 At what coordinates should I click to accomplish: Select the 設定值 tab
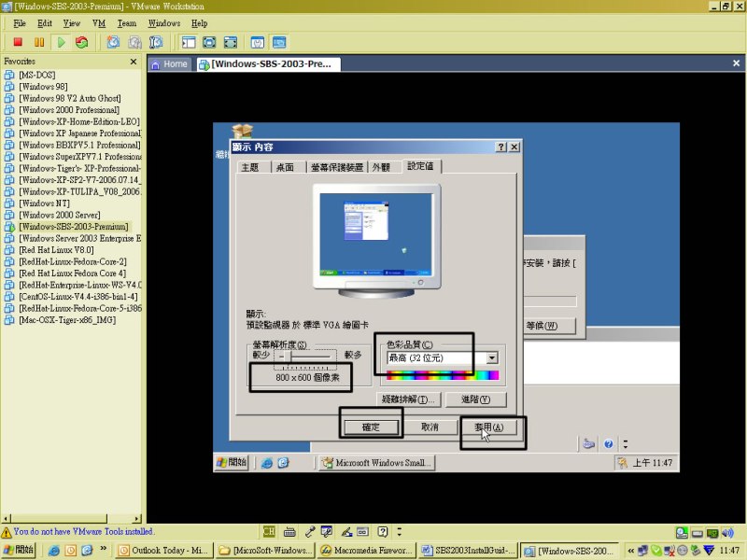pos(421,166)
